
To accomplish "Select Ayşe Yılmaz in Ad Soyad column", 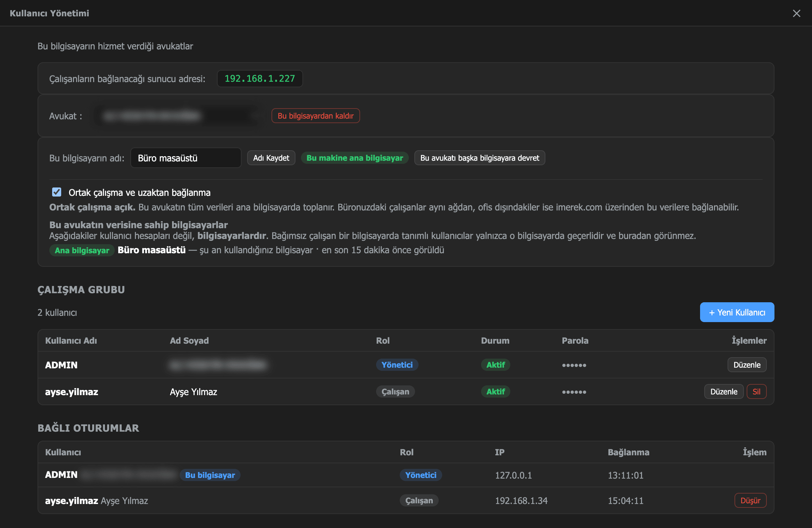I will click(x=193, y=392).
